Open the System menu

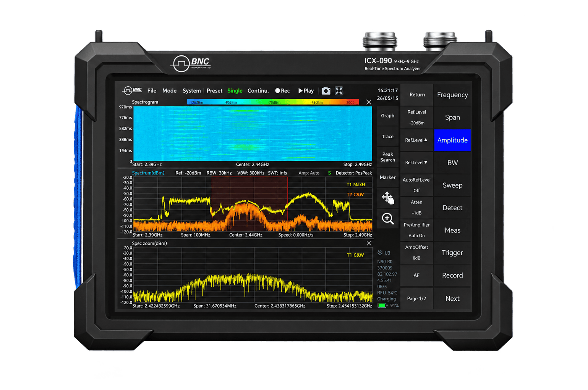[x=191, y=91]
